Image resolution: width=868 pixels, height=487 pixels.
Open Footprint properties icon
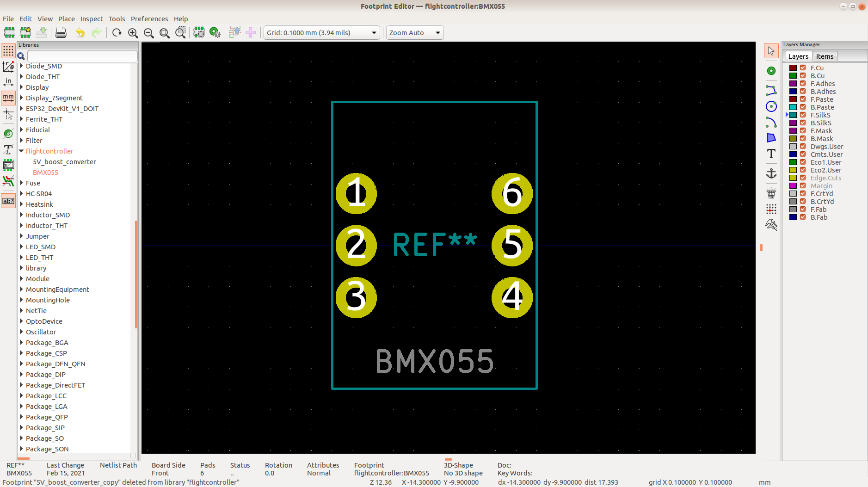tap(199, 32)
